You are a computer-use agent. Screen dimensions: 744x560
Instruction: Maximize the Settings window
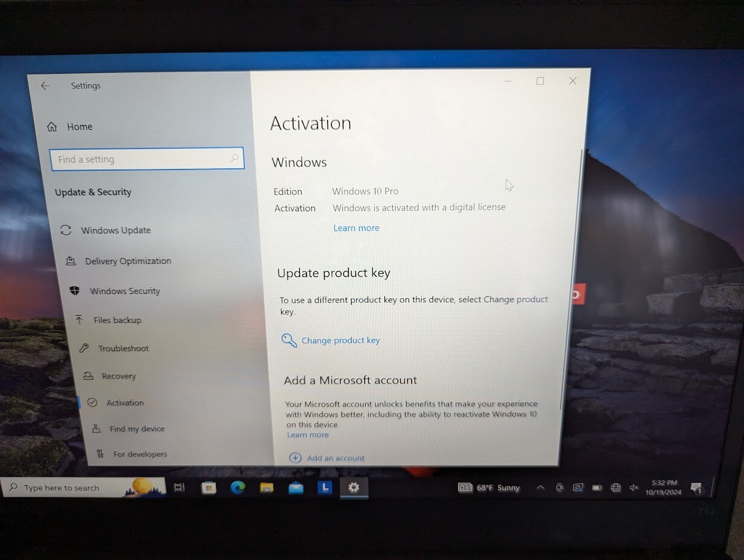pos(540,81)
